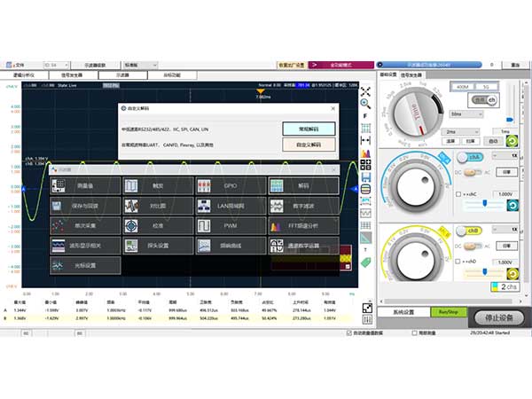The image size is (532, 399).
Task: Click the green tag icon
Action: click(365, 262)
